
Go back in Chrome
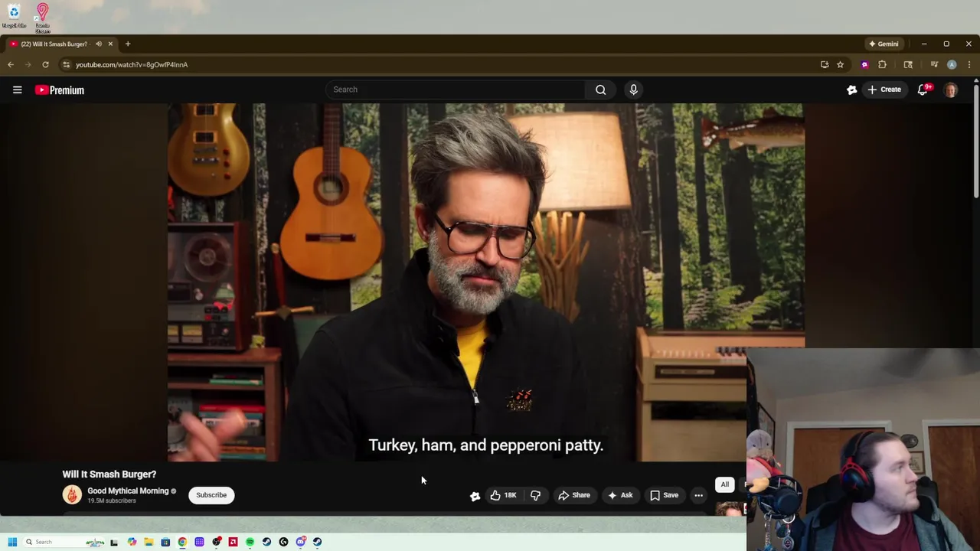tap(11, 64)
